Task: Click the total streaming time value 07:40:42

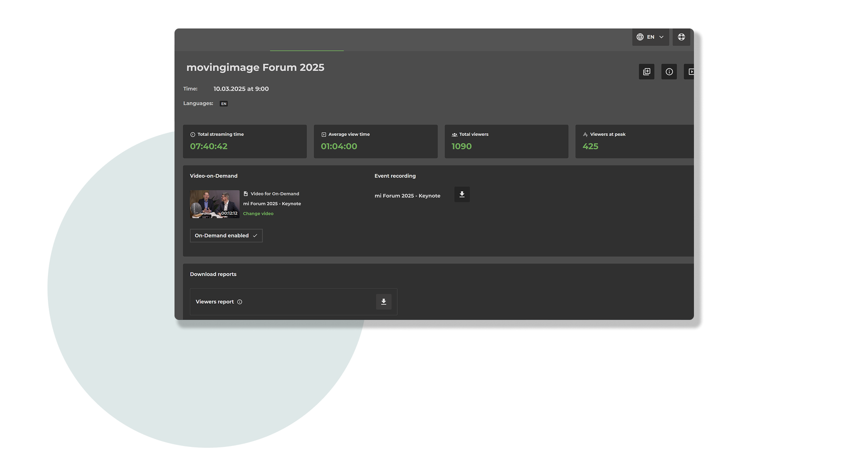Action: 209,146
